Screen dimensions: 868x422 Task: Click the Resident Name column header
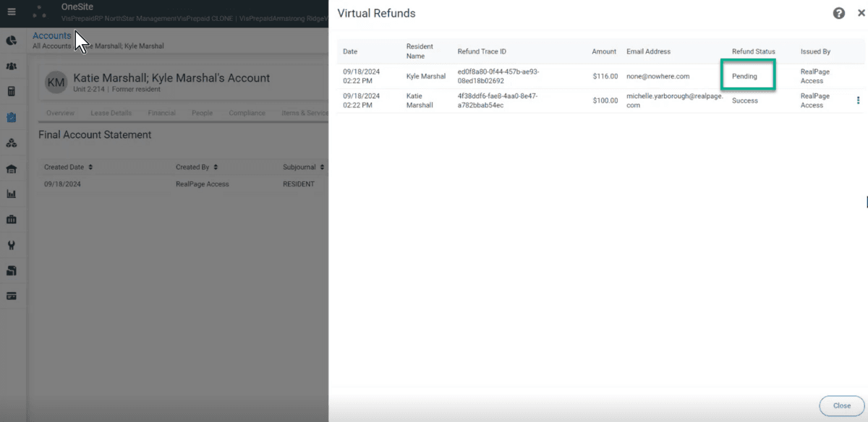point(420,51)
